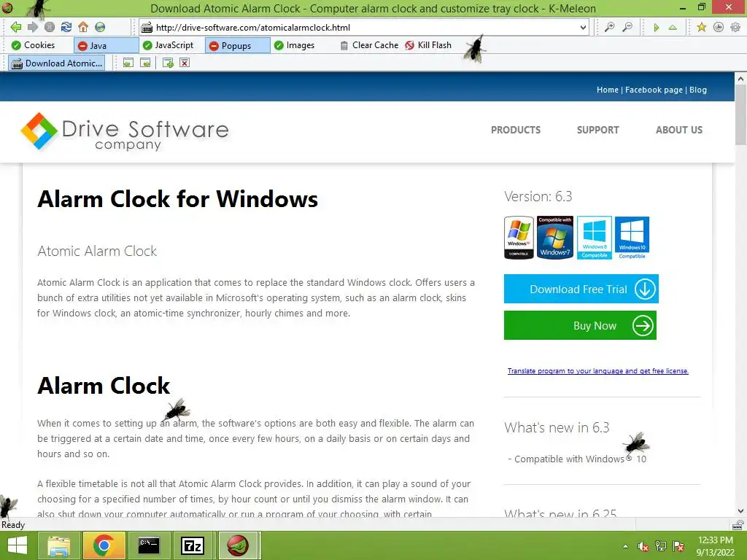
Task: Toggle Java blocking
Action: (x=106, y=45)
